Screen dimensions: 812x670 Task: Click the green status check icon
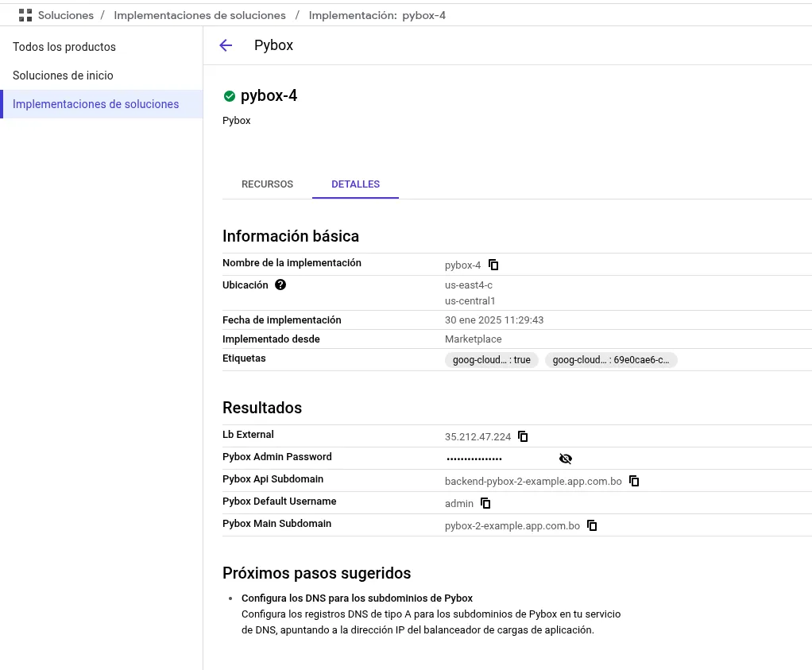click(230, 96)
